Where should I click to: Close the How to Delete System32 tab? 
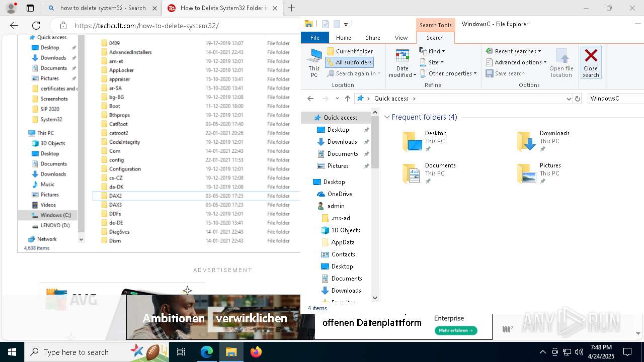point(275,8)
